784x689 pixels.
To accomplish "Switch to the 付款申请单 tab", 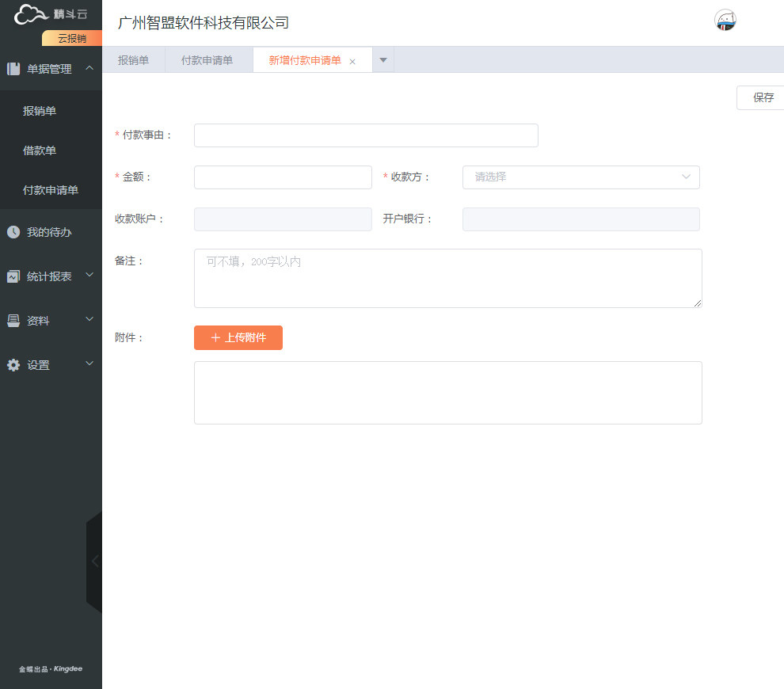I will (x=207, y=60).
